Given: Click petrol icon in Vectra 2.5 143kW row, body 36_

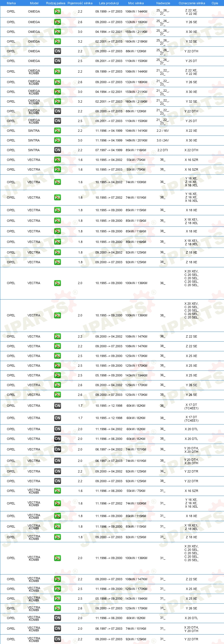Looking at the screenshot, I should click(58, 375).
